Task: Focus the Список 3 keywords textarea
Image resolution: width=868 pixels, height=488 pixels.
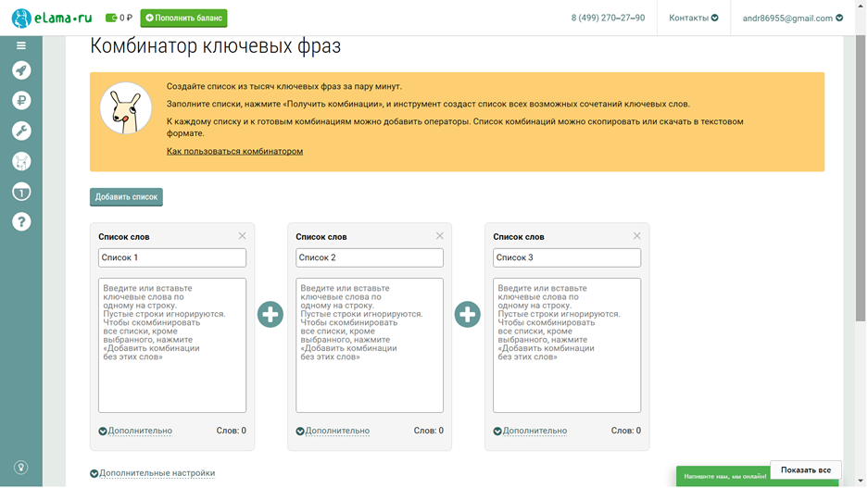Action: click(x=567, y=345)
